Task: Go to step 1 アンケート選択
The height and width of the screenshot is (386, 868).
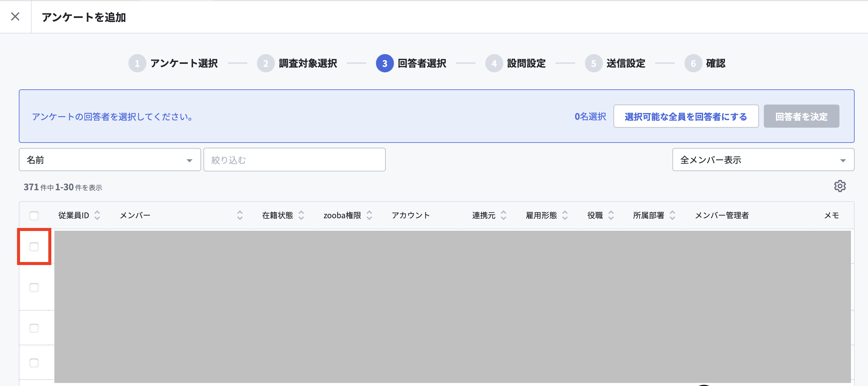Action: tap(173, 63)
